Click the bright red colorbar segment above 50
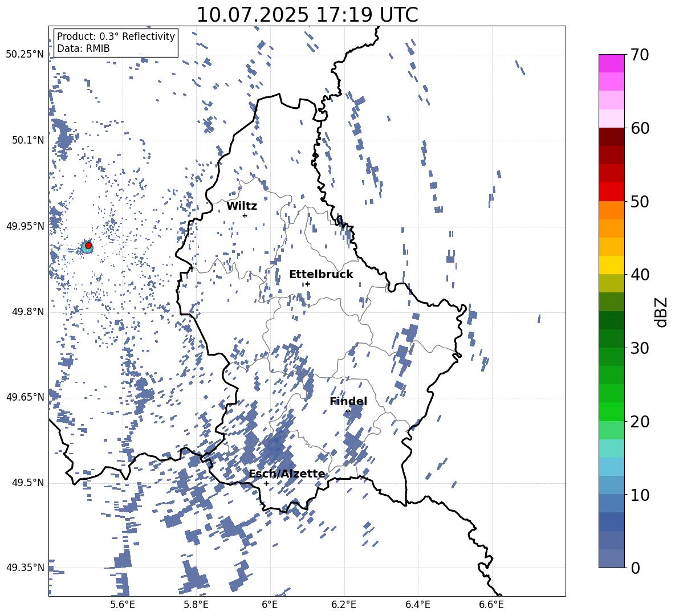The width and height of the screenshot is (675, 616). coord(612,192)
